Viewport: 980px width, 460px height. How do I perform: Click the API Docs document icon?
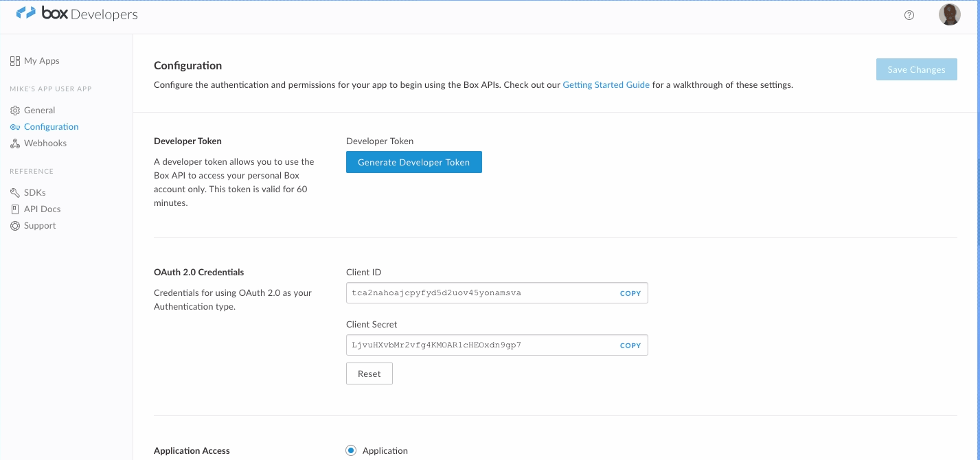click(x=15, y=209)
